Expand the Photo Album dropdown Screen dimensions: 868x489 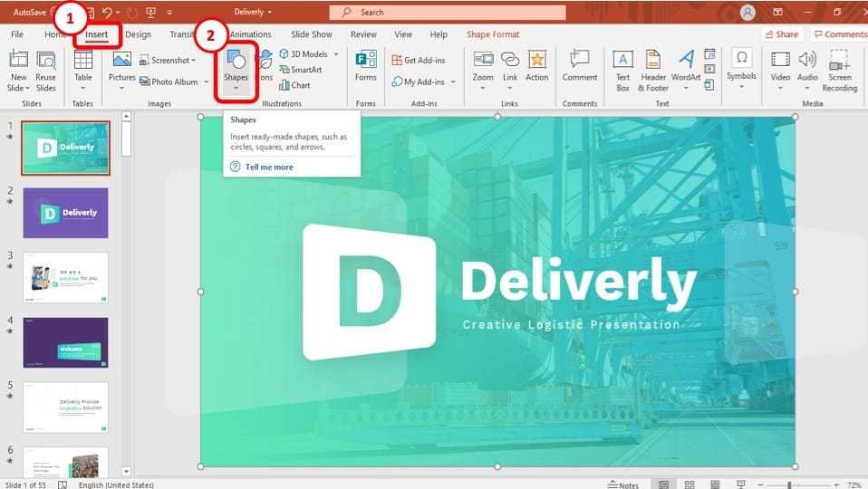pyautogui.click(x=207, y=82)
